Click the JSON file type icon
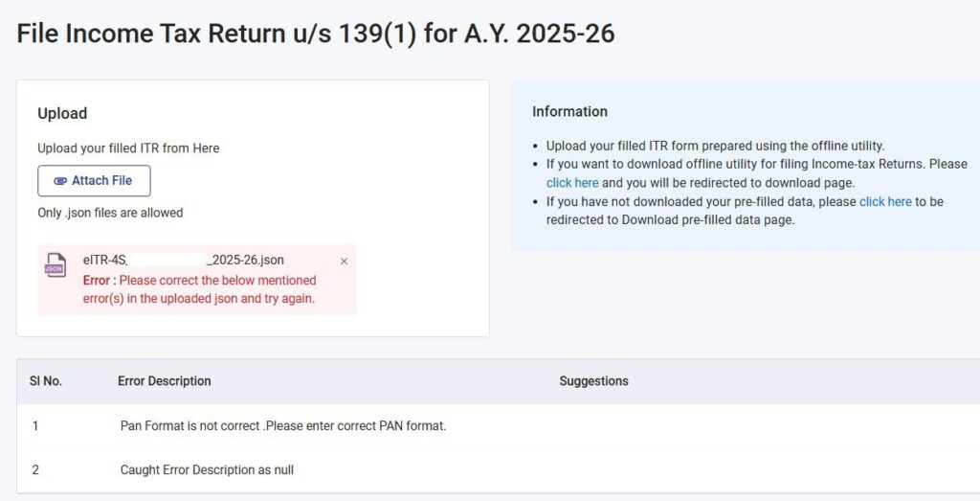Image resolution: width=980 pixels, height=501 pixels. click(56, 266)
